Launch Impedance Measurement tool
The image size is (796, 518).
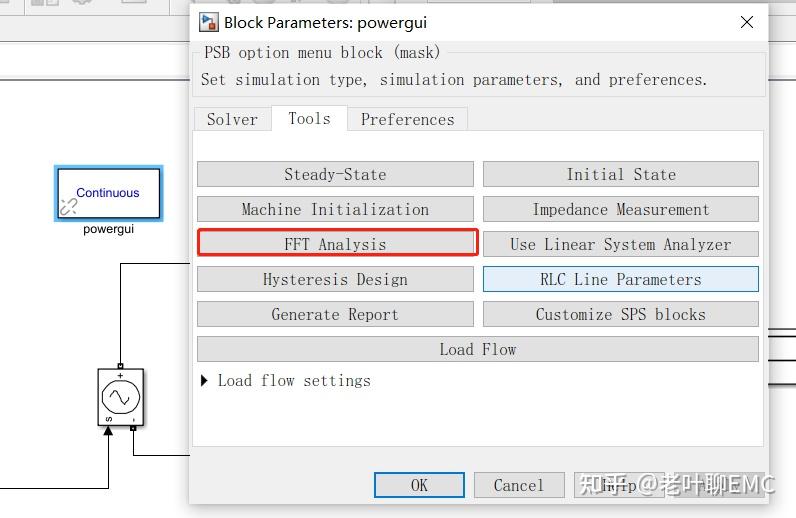[x=620, y=209]
